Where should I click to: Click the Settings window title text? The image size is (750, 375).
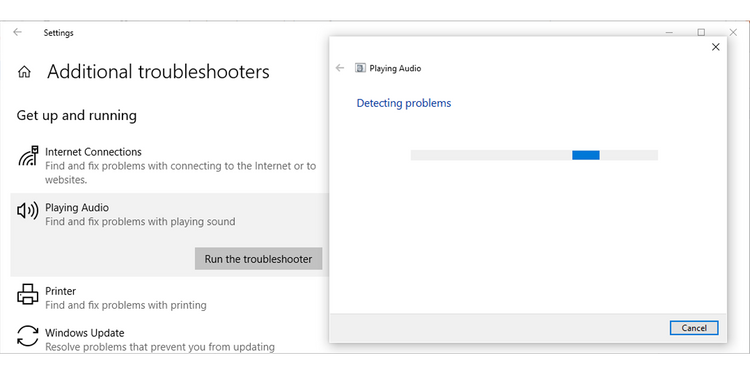coord(58,33)
